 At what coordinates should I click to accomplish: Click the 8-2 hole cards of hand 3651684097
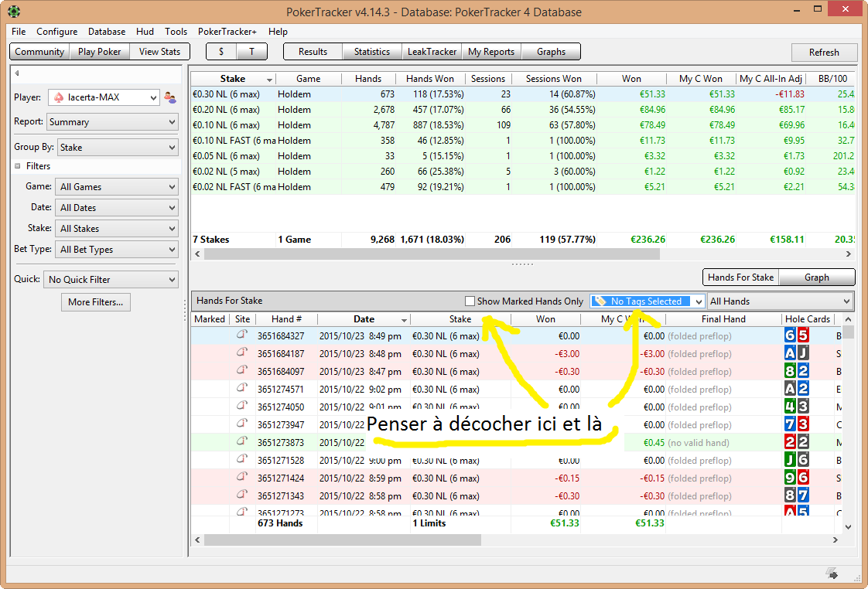click(x=797, y=370)
